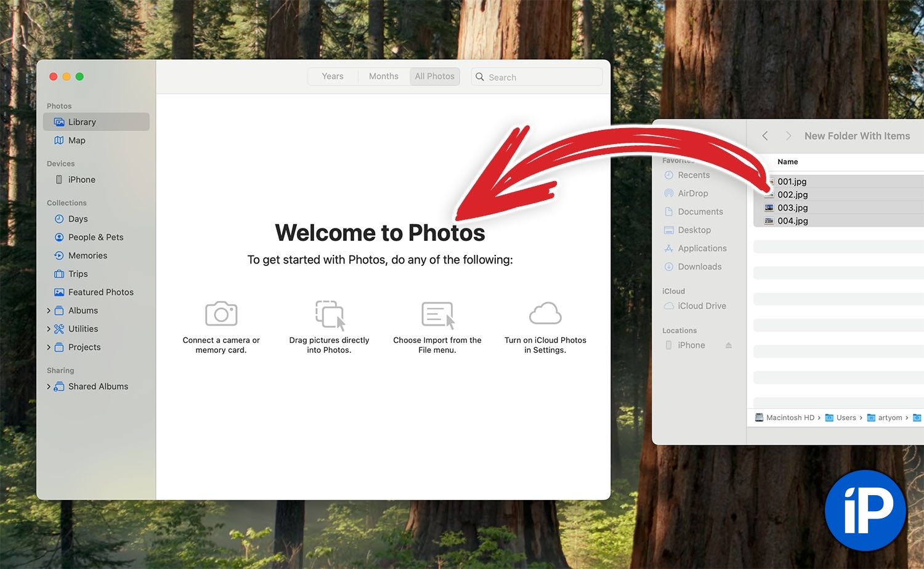Screen dimensions: 924x569
Task: Click artyom in the Finder path bar
Action: [x=885, y=418]
